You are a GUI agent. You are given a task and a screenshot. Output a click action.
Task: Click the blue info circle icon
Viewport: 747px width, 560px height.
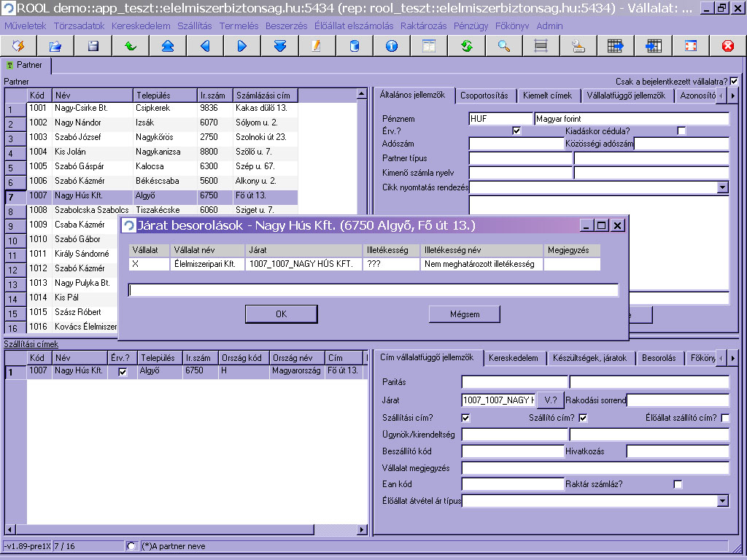click(x=392, y=46)
